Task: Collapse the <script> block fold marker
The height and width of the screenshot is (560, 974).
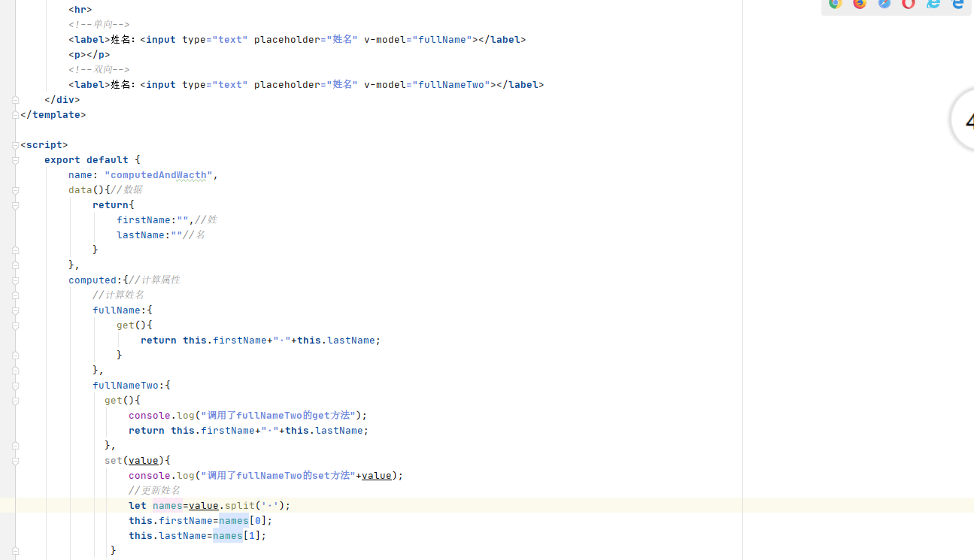Action: (15, 145)
